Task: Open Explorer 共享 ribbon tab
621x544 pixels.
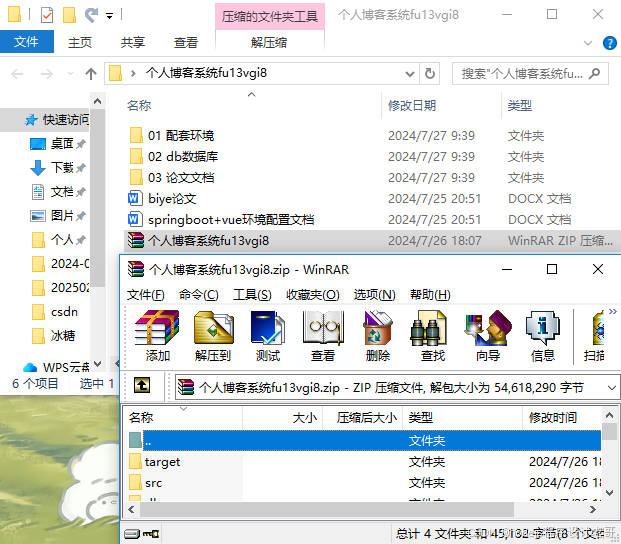Action: pyautogui.click(x=133, y=42)
